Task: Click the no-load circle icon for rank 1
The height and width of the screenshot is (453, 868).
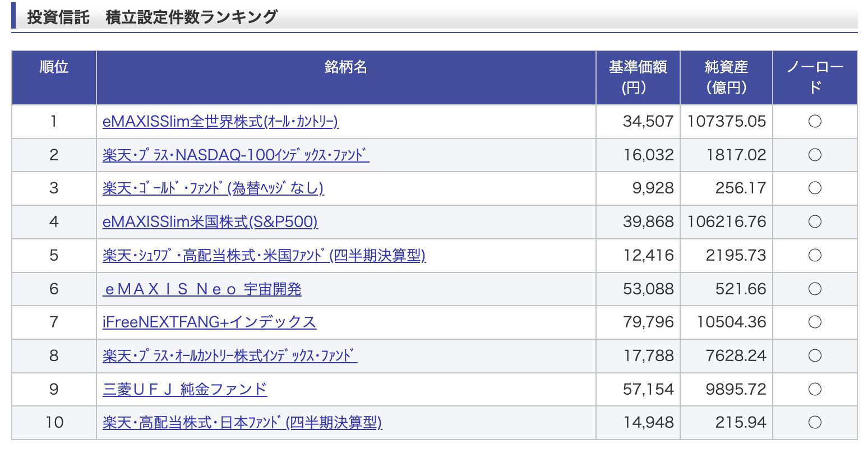Action: tap(815, 122)
